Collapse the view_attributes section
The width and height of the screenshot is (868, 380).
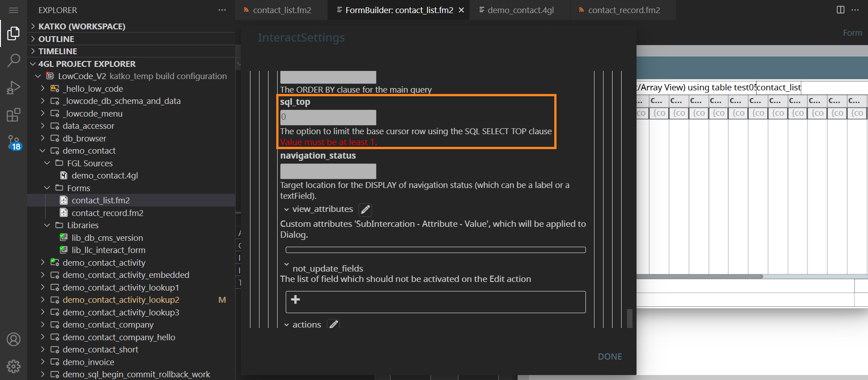[287, 210]
